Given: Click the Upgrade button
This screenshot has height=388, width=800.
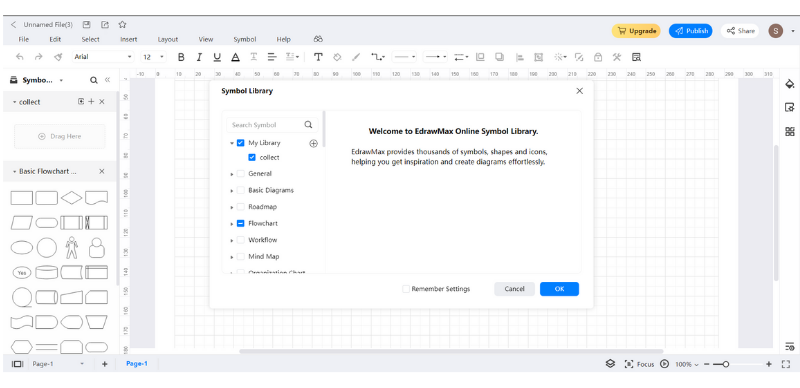Looking at the screenshot, I should [636, 31].
